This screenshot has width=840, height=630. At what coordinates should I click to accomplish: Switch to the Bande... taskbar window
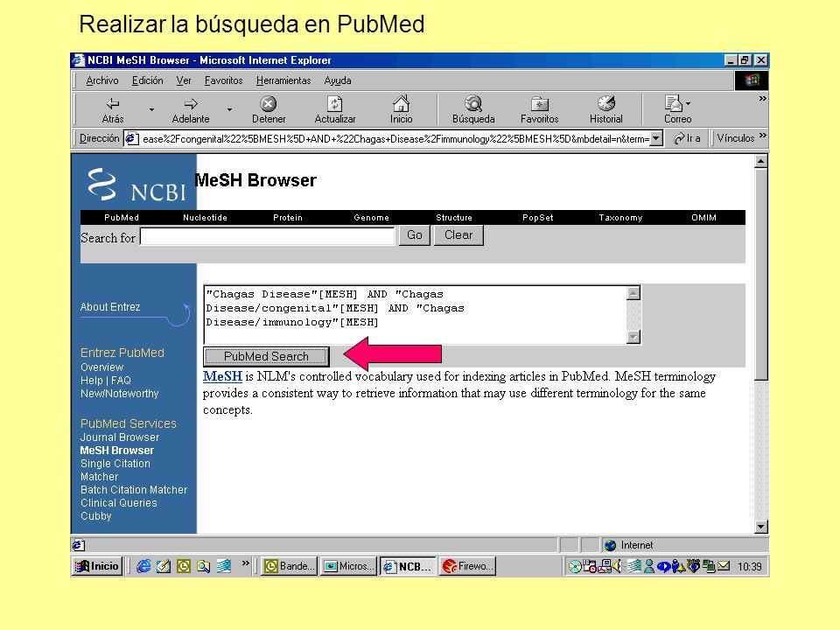click(x=290, y=566)
